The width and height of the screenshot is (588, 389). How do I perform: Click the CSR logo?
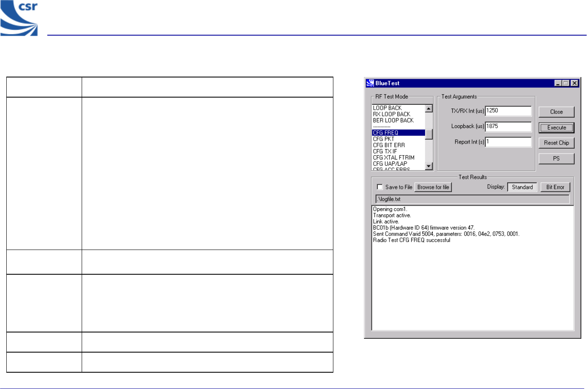pos(19,18)
